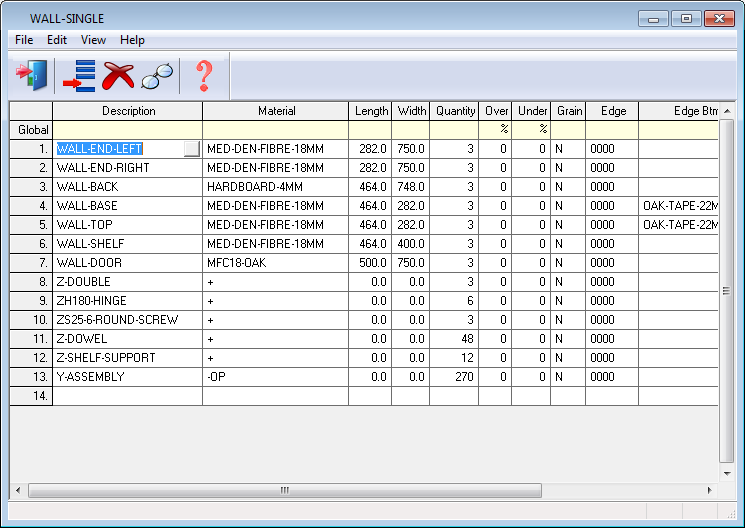This screenshot has width=745, height=528.
Task: Click the vertical scrollbar down arrow
Action: coord(727,473)
